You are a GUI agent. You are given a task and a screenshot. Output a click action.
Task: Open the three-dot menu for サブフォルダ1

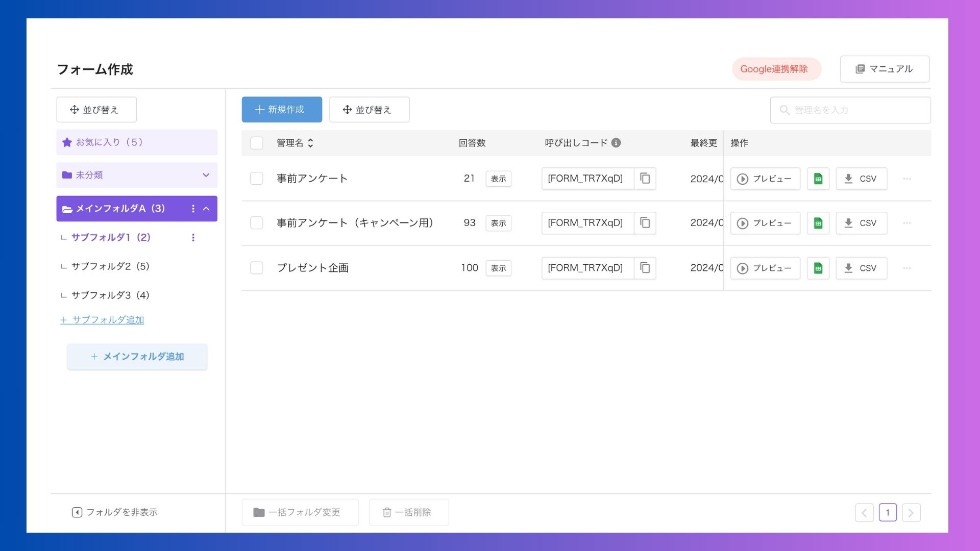point(193,238)
